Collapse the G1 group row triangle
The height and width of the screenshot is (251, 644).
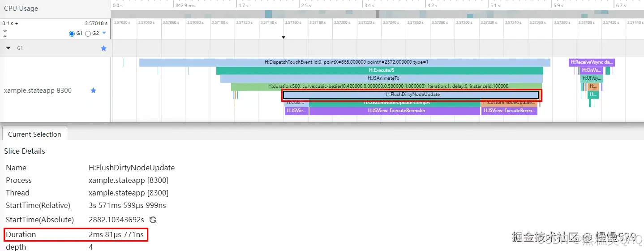tap(8, 48)
